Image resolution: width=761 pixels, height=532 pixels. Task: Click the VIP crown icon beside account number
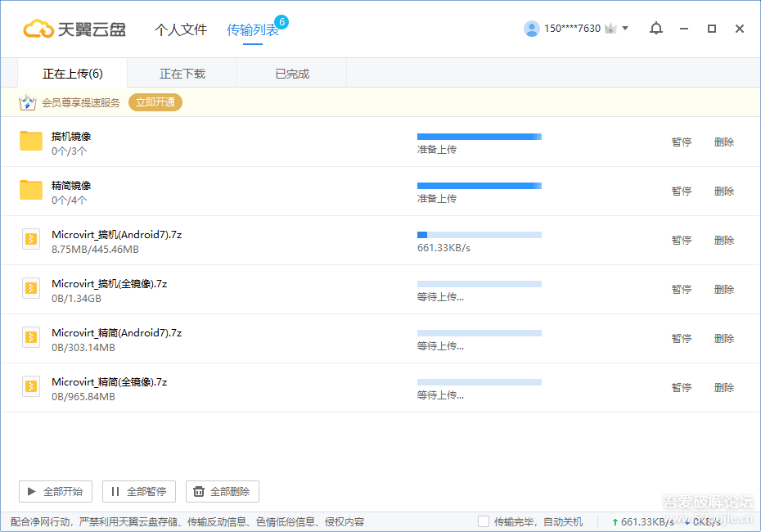610,29
